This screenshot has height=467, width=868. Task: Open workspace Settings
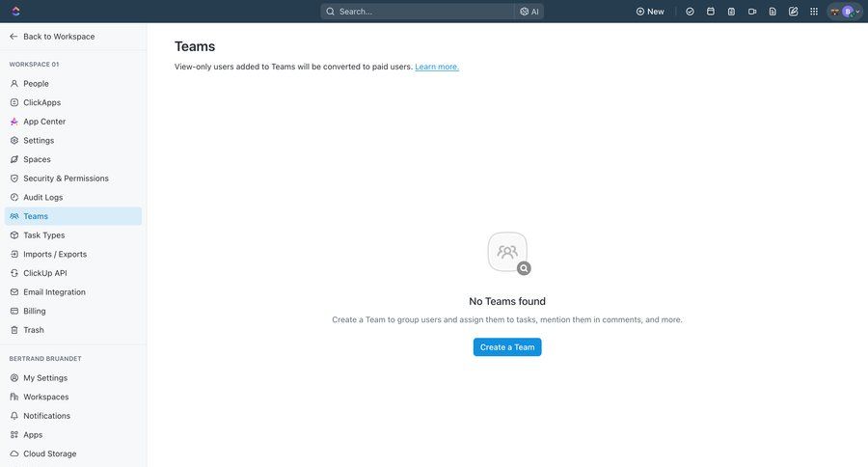pos(73,140)
